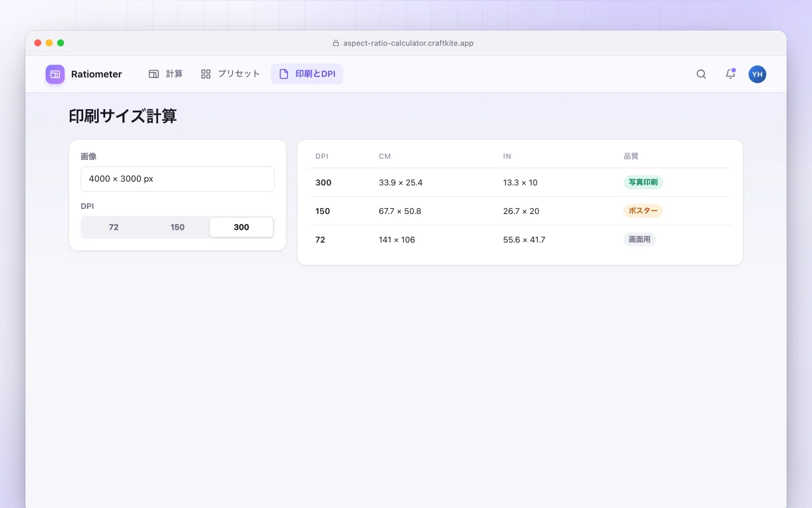The image size is (812, 508).
Task: Open the search magnifier icon
Action: pyautogui.click(x=701, y=74)
